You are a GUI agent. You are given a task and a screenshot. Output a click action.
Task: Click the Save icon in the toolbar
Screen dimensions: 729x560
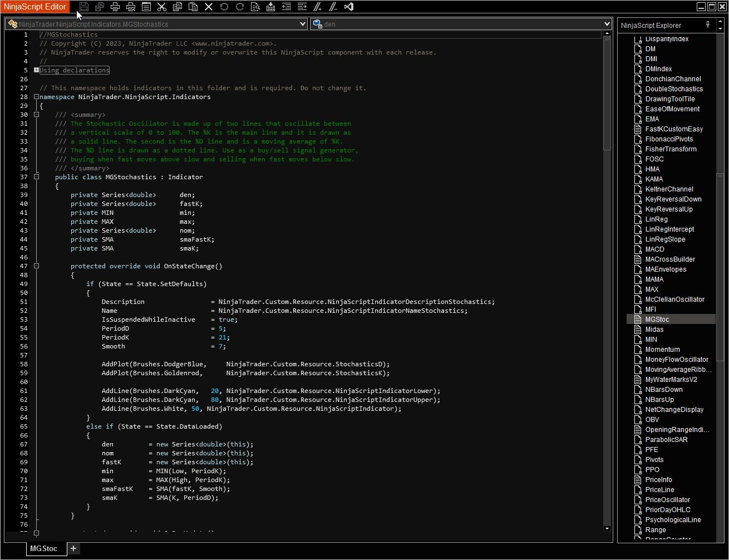pos(84,7)
